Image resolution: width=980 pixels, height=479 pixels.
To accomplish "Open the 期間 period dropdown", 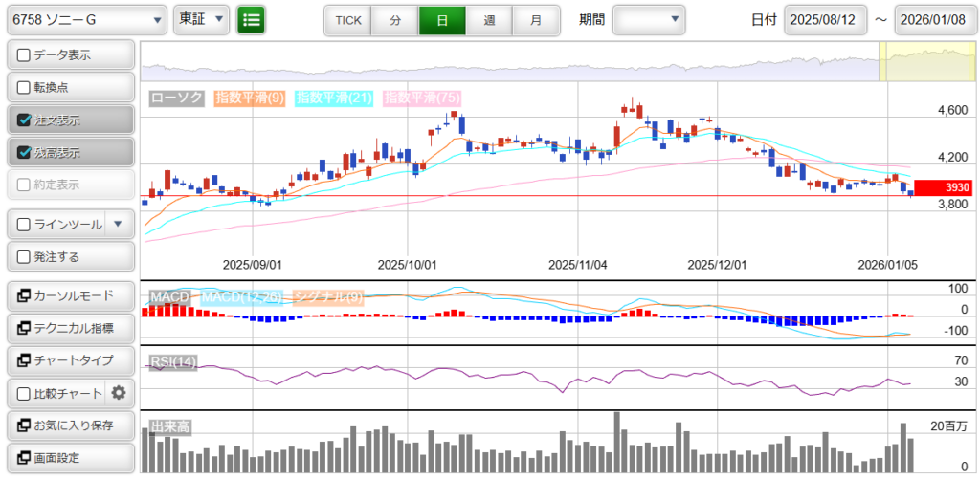I will point(649,19).
